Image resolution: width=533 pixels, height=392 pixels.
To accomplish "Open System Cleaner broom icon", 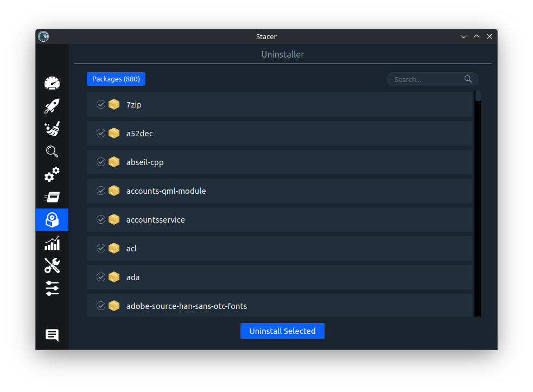I will (52, 129).
